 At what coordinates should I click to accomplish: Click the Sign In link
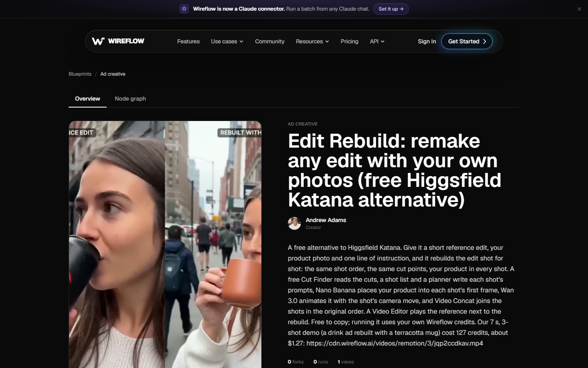[427, 41]
